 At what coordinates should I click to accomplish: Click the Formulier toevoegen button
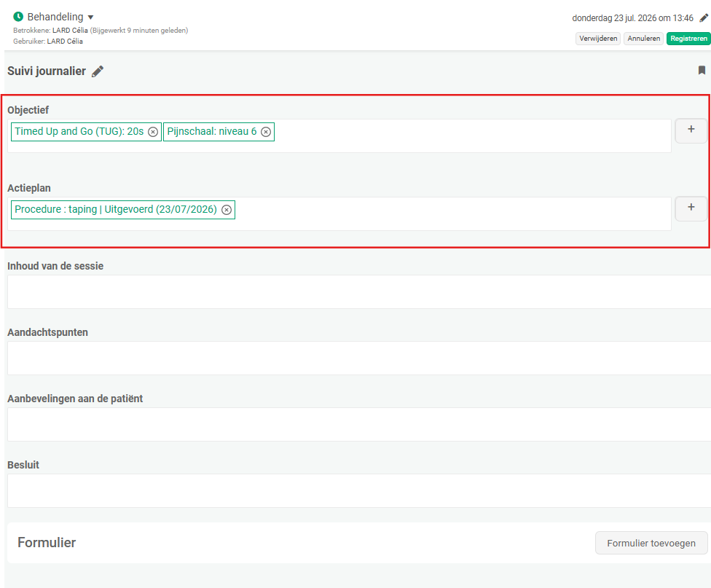coord(651,543)
